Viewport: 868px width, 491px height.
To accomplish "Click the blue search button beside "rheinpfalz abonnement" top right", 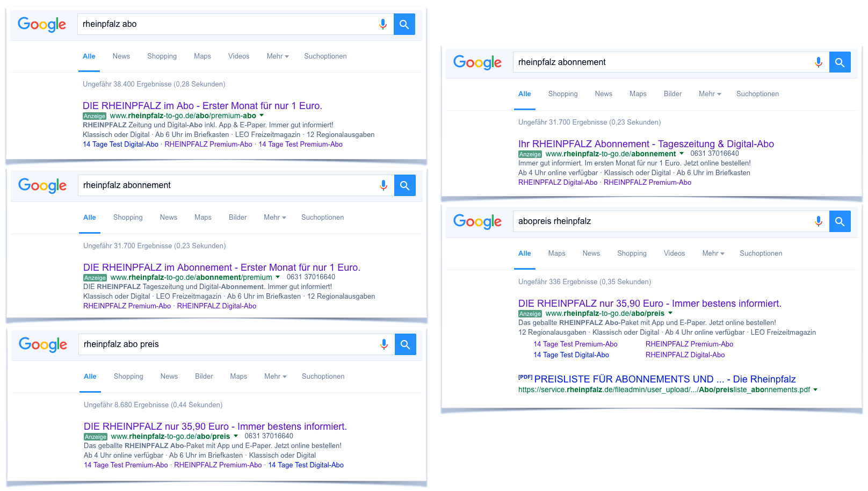I will coord(840,62).
